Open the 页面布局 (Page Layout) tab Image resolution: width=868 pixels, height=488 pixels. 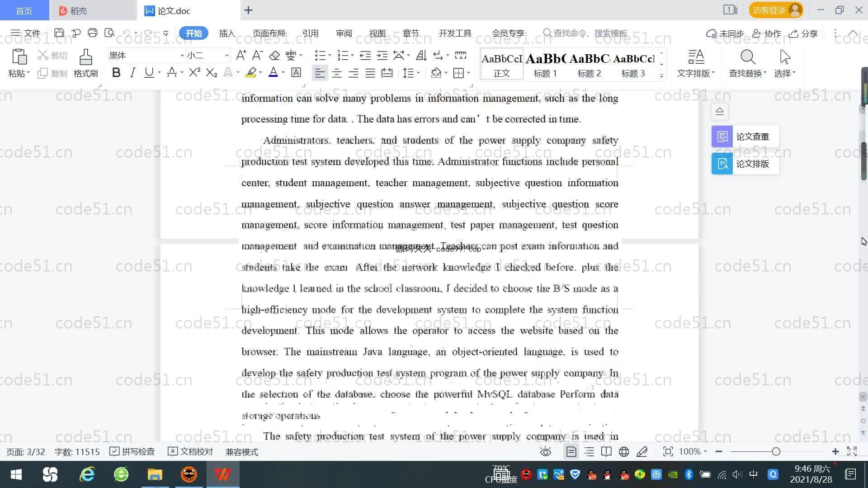pos(269,33)
